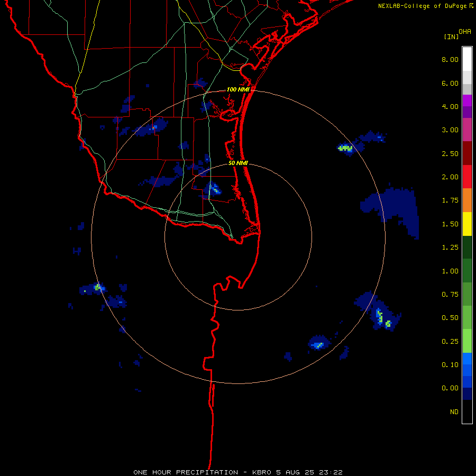
Task: Select the bright magenta legend swatch
Action: tap(467, 100)
